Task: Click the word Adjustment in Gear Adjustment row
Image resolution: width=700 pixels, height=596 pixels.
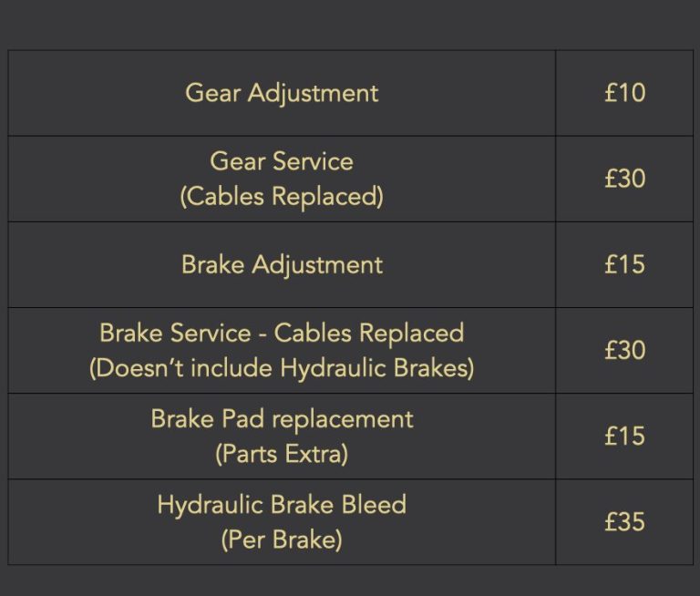Action: pyautogui.click(x=313, y=94)
